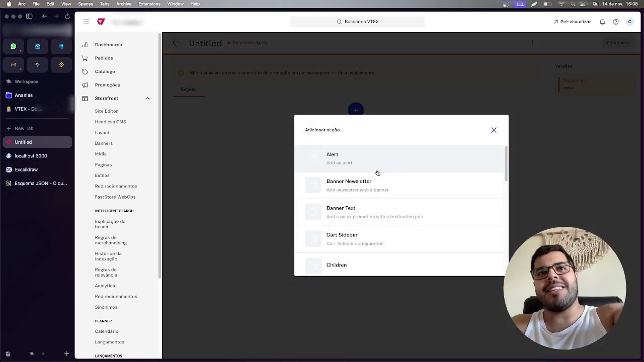This screenshot has height=362, width=644.
Task: Click the section list scrollbar in dialog
Action: tap(506, 164)
